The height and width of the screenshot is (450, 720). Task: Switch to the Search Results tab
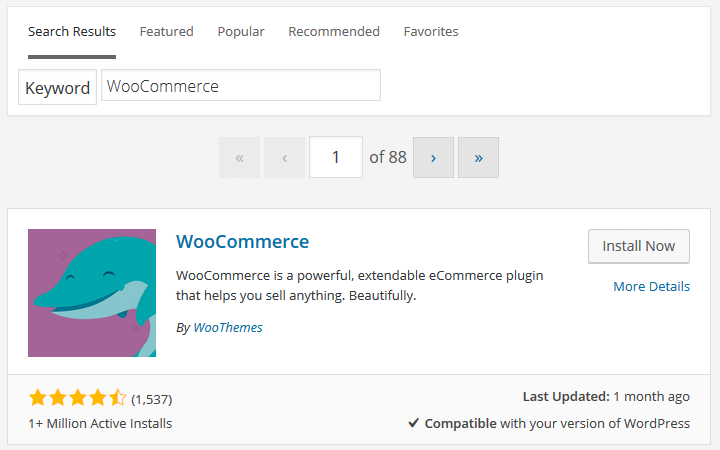(x=72, y=32)
